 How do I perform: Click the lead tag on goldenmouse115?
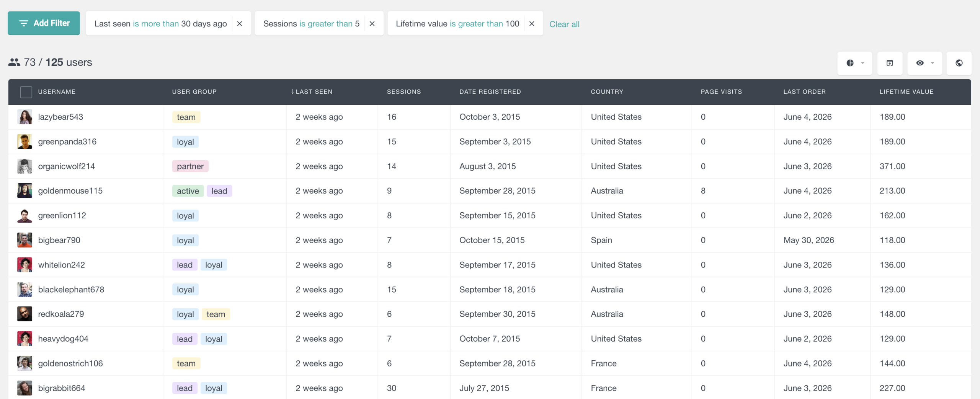click(x=219, y=191)
